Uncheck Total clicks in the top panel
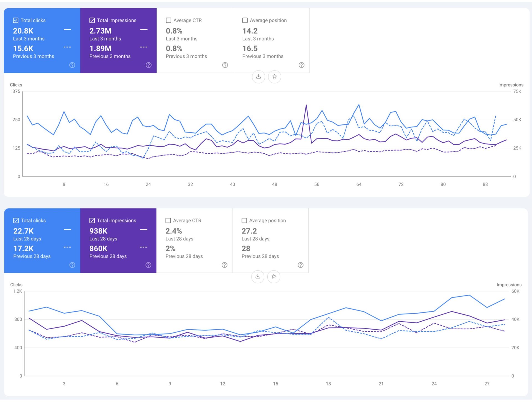The height and width of the screenshot is (403, 532). (x=16, y=20)
